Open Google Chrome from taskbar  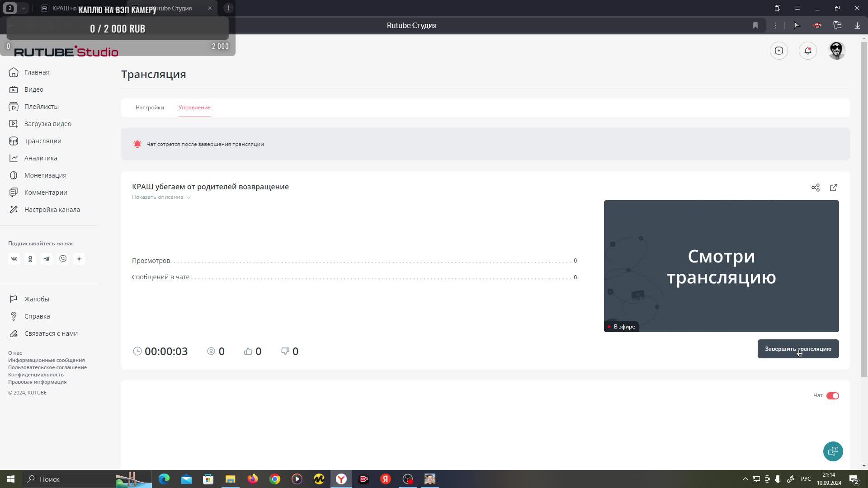click(x=275, y=479)
